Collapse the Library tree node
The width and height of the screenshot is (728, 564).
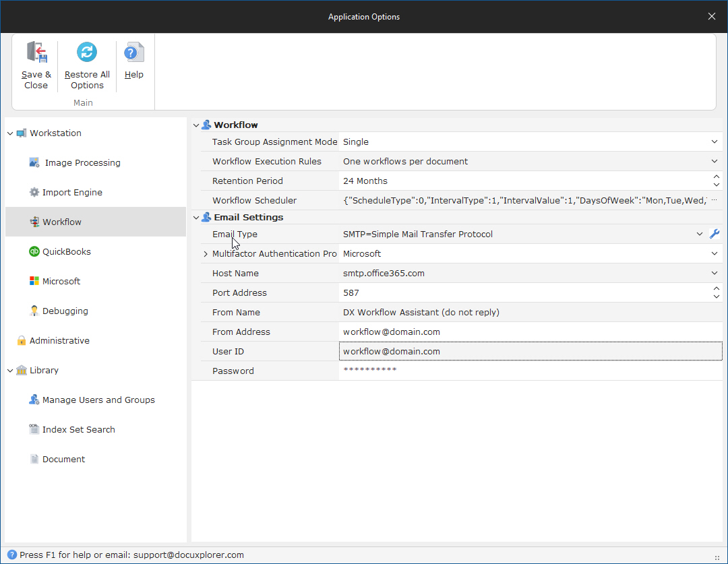pyautogui.click(x=10, y=371)
